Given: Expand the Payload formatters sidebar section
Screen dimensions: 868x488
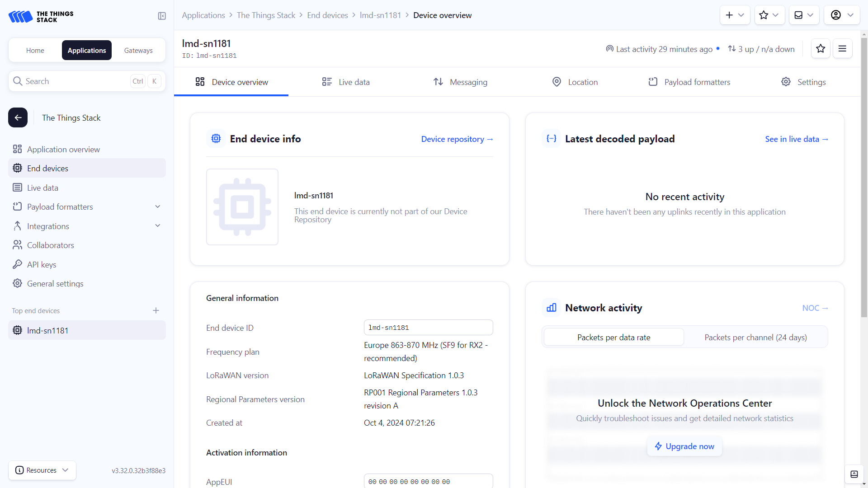Looking at the screenshot, I should click(158, 206).
